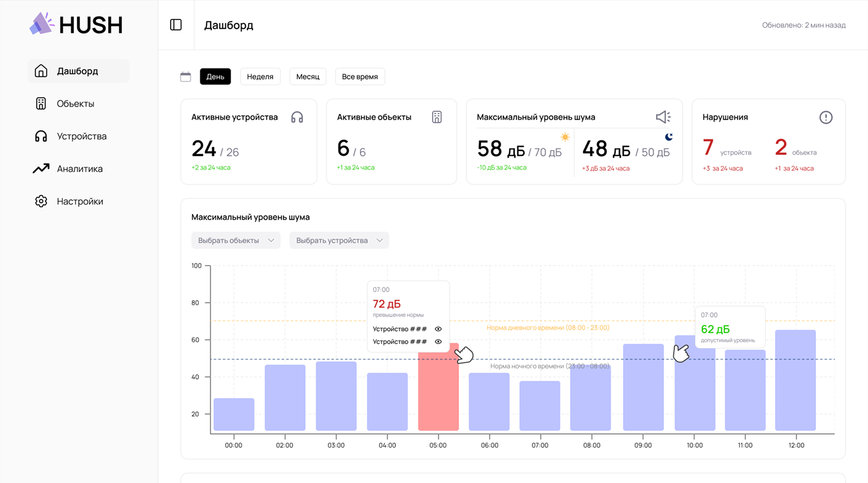Toggle eye icon for second Устройство ### row

click(x=438, y=342)
